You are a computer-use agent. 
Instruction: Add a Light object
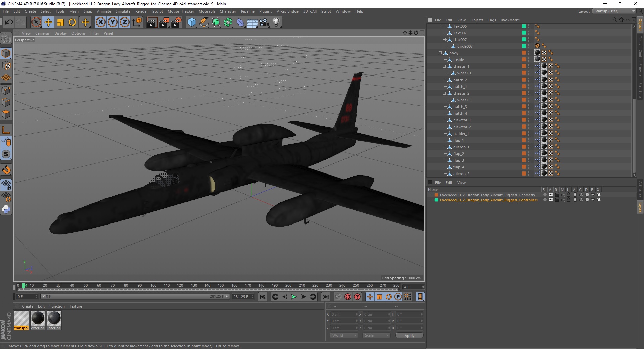(276, 22)
